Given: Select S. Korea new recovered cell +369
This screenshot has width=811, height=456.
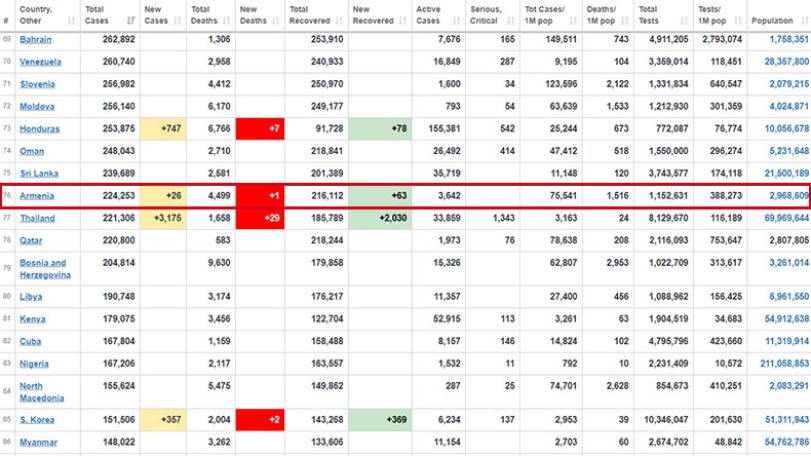Looking at the screenshot, I should pyautogui.click(x=380, y=420).
